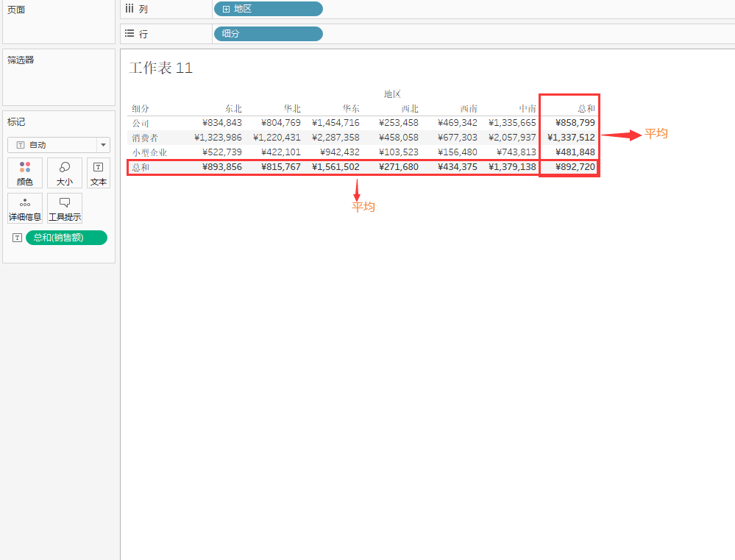Image resolution: width=735 pixels, height=560 pixels.
Task: Click cell value ¥458,058
Action: point(399,138)
